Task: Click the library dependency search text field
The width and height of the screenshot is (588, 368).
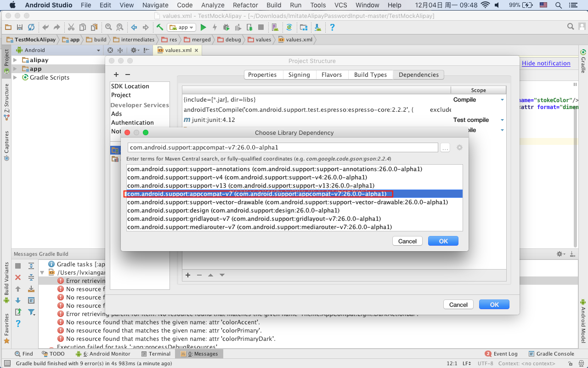Action: click(283, 148)
